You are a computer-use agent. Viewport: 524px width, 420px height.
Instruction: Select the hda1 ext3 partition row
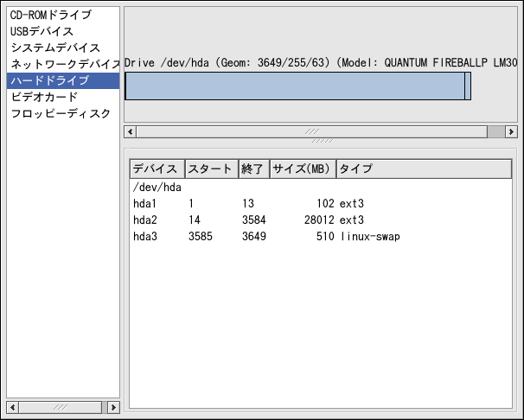click(259, 204)
